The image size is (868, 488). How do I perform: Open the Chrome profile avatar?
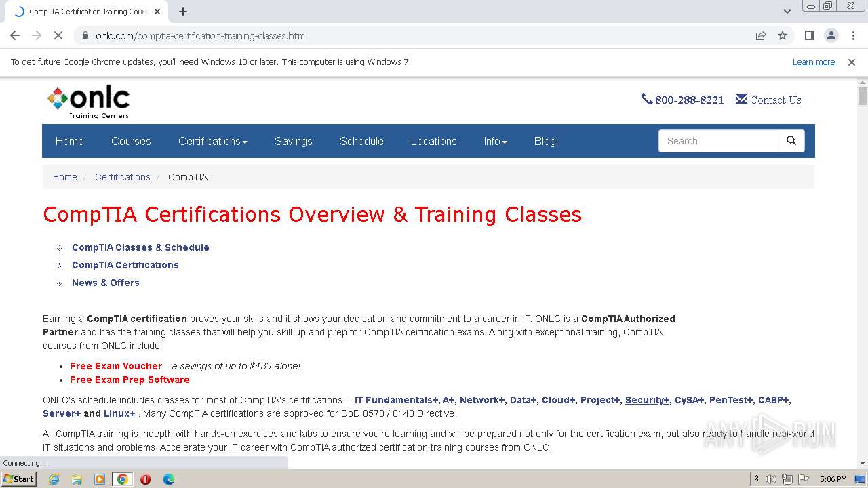(831, 35)
